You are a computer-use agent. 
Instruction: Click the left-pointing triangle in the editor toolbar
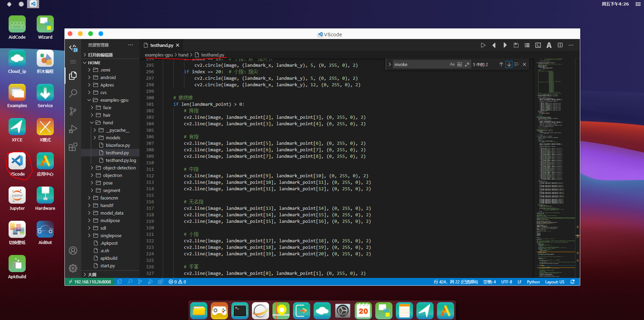point(494,45)
